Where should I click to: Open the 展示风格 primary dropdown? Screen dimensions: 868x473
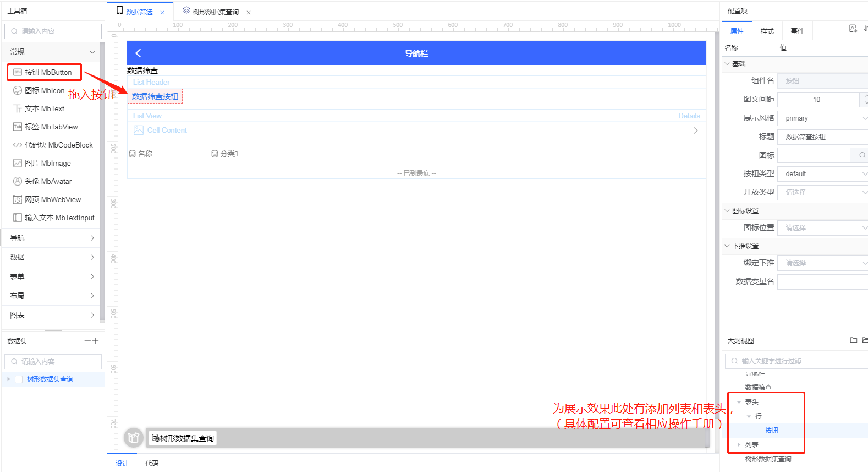[x=822, y=118]
